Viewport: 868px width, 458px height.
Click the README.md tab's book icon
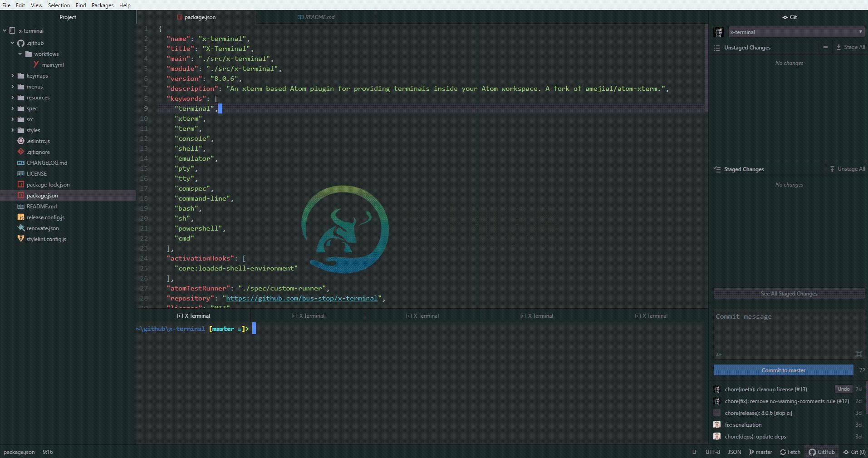click(300, 17)
